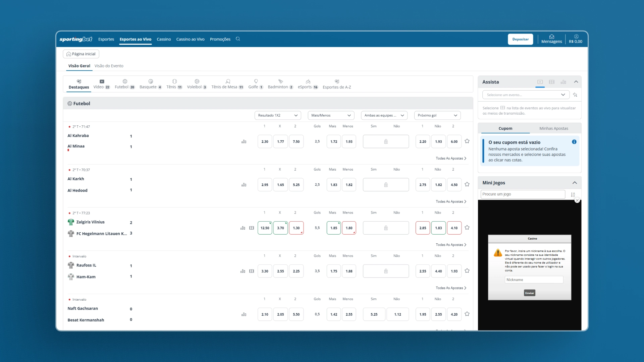This screenshot has width=644, height=362.
Task: Click the sportingbet logo
Action: point(76,39)
